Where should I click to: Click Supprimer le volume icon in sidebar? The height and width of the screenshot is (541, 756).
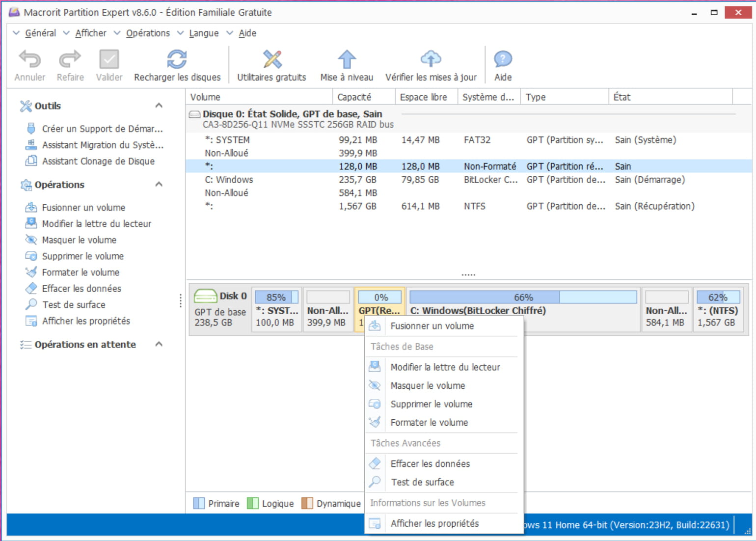31,256
